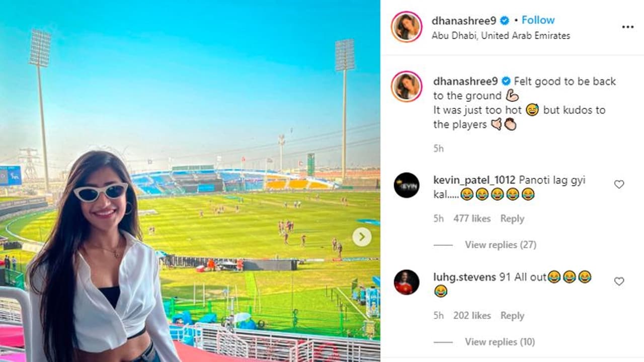Like luhg.stevens' comment with heart icon
Screen dimensions: 644x362
pos(619,282)
